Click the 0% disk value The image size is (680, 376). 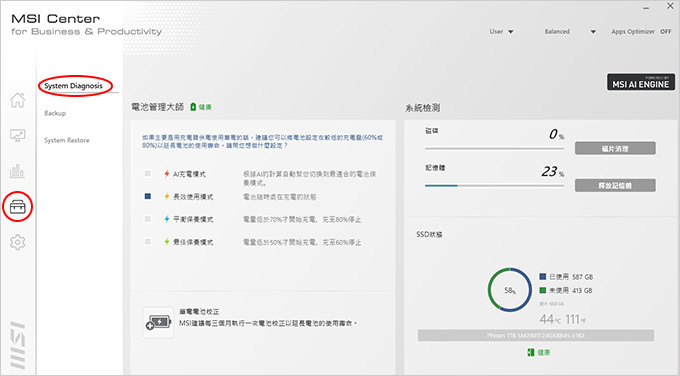(556, 134)
